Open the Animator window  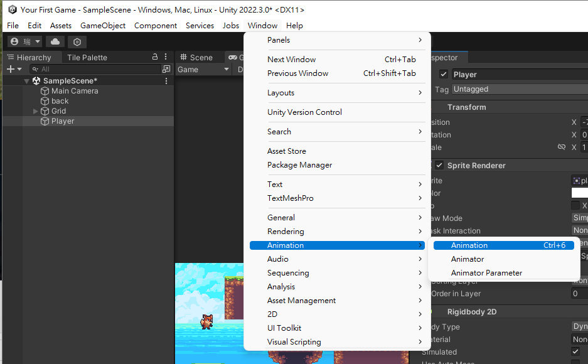click(x=504, y=259)
